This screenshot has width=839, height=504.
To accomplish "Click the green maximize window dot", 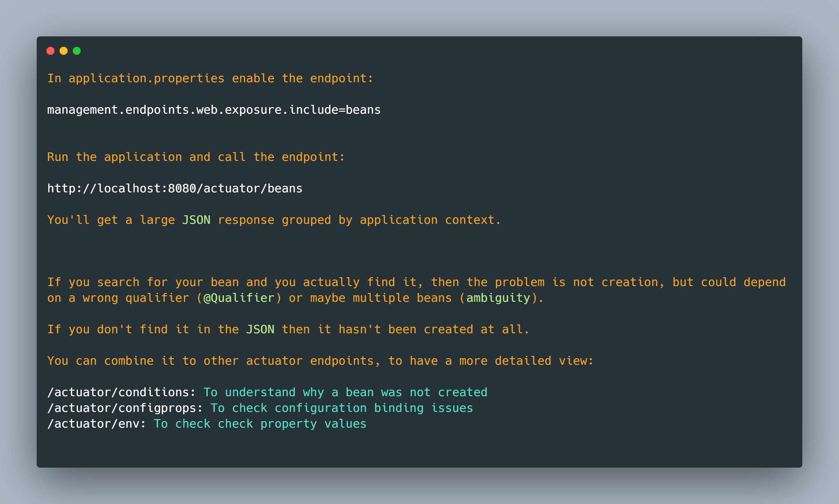I will tap(77, 51).
